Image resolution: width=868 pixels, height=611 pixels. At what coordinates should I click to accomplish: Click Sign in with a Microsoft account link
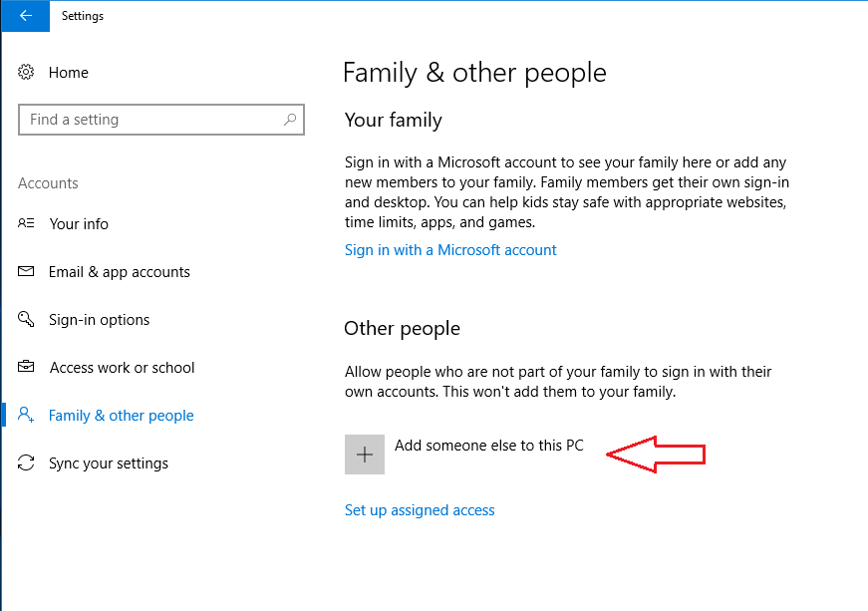[x=450, y=250]
